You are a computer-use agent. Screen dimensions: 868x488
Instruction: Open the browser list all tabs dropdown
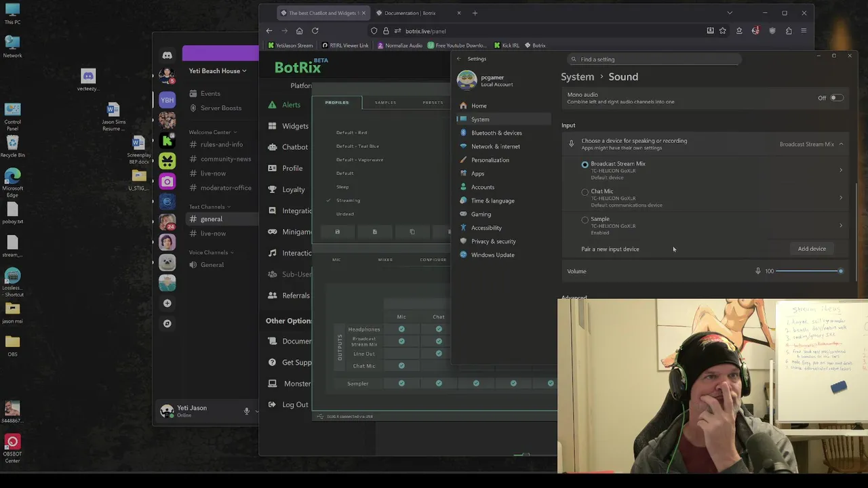(730, 13)
